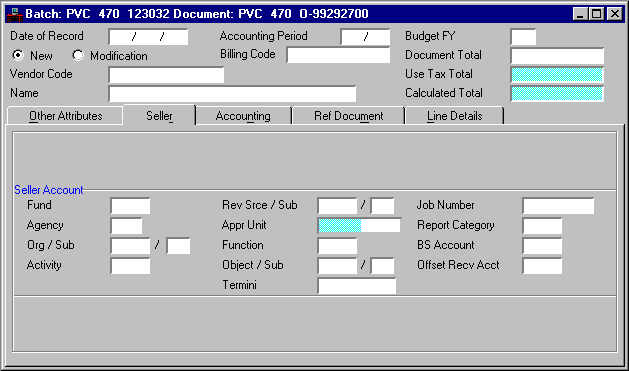Click the Offset Recv Acct field

(x=542, y=266)
